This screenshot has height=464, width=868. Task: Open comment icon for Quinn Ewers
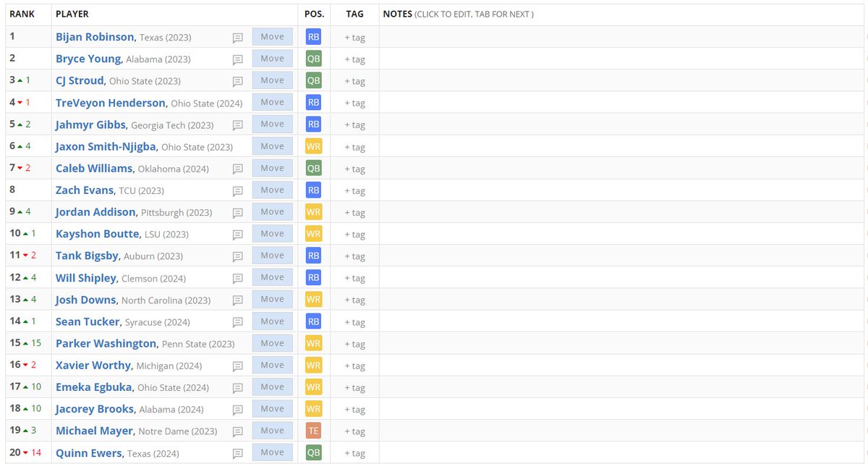[238, 454]
